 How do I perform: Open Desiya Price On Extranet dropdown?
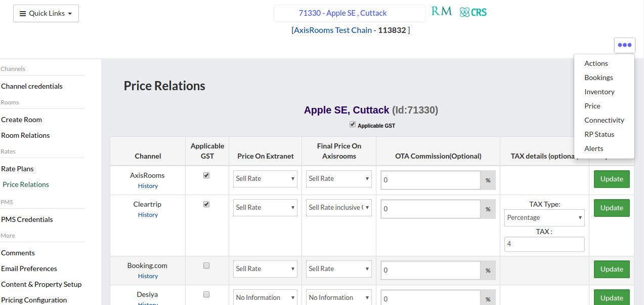[x=265, y=297]
